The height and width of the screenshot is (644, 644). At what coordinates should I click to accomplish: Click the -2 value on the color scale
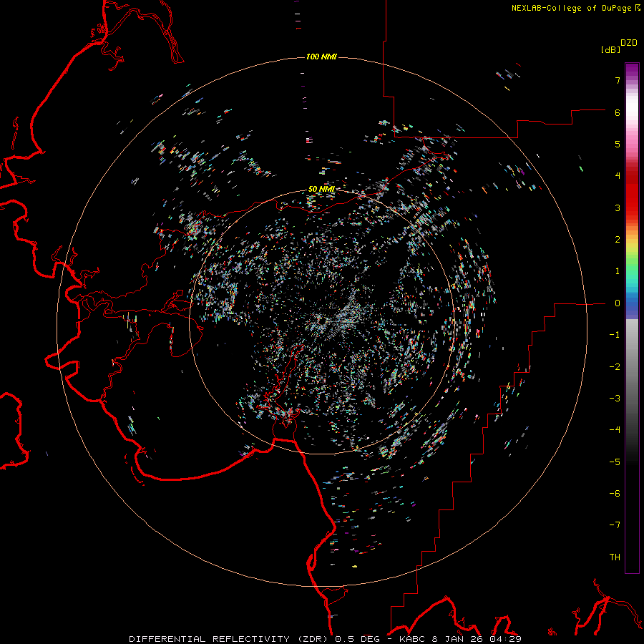click(615, 367)
